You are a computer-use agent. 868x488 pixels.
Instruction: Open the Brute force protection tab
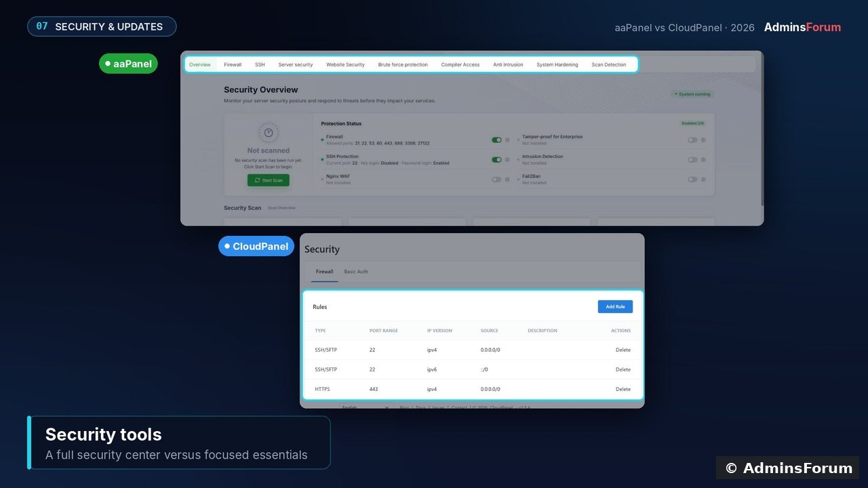click(x=403, y=64)
